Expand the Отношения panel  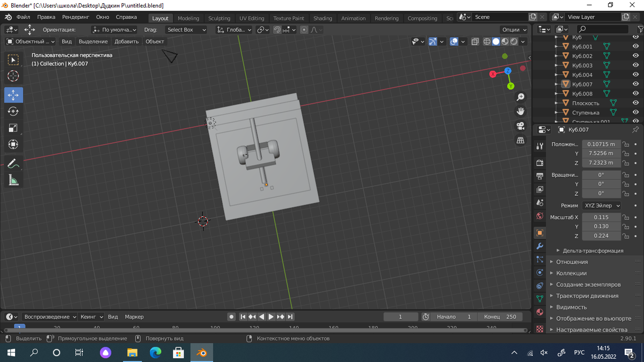tap(572, 262)
